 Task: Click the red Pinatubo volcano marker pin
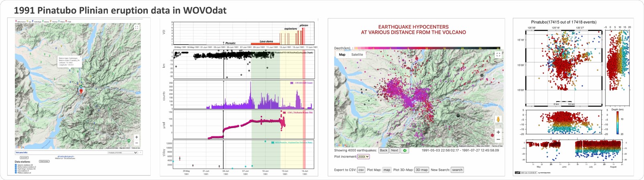81,91
